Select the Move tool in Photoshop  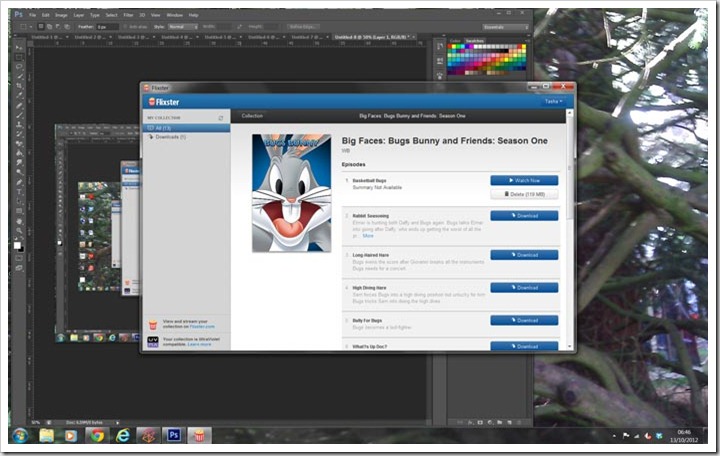click(18, 48)
